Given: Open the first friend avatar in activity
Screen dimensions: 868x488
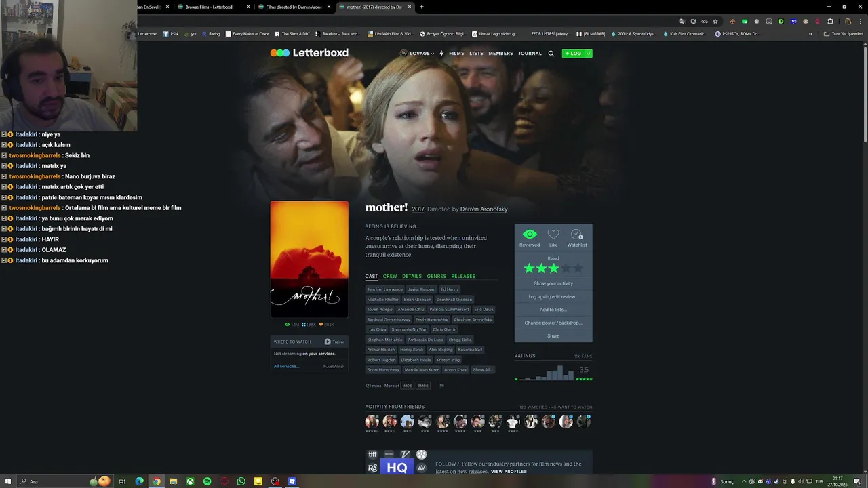Looking at the screenshot, I should coord(372,422).
